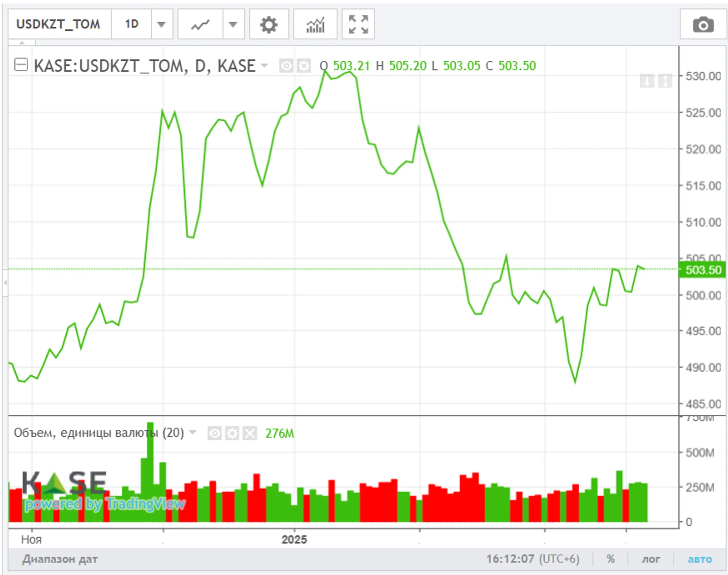Open KASE:USDKZT_TOM series settings gear
This screenshot has width=728, height=575.
pos(304,66)
